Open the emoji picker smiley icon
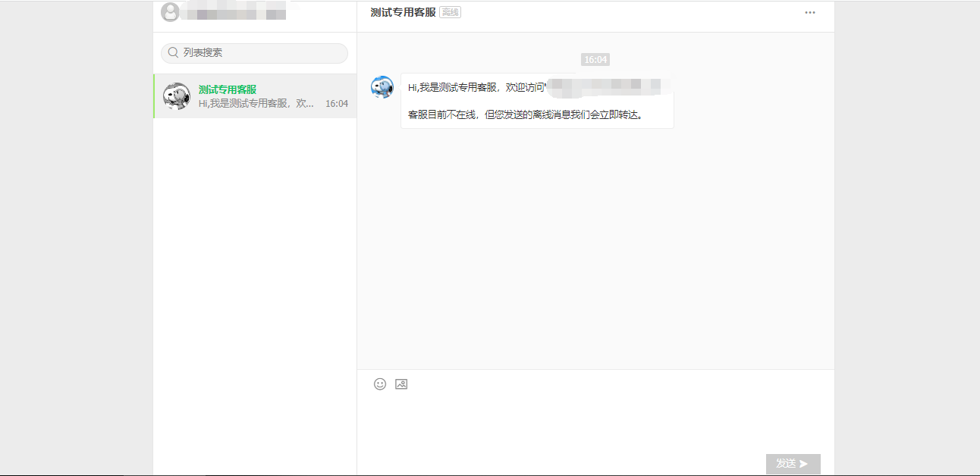The width and height of the screenshot is (980, 476). click(x=380, y=384)
